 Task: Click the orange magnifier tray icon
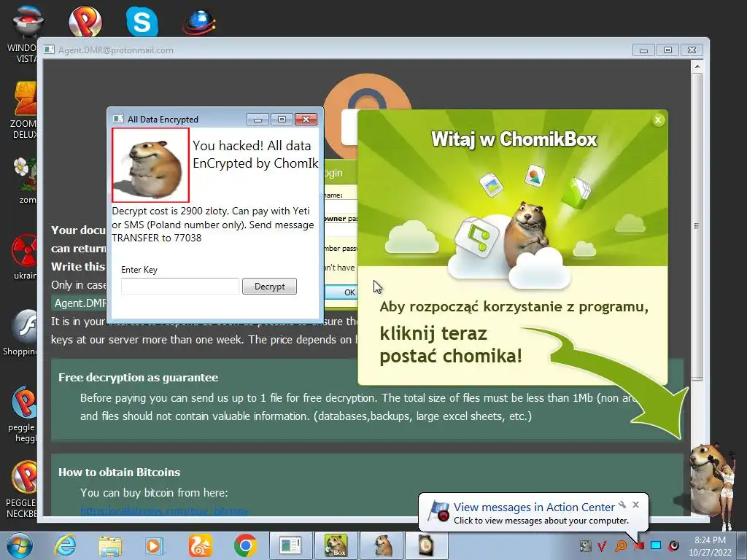coord(620,546)
